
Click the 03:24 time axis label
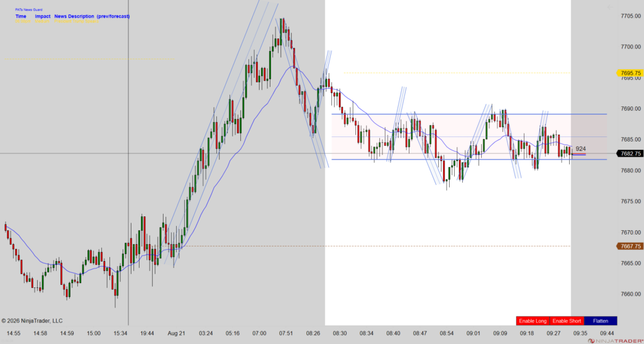[206, 333]
